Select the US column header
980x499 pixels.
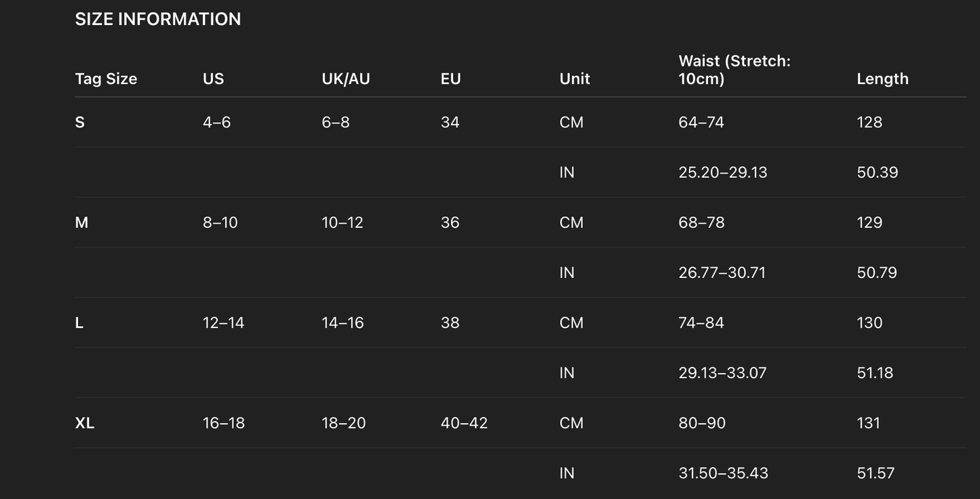click(213, 79)
